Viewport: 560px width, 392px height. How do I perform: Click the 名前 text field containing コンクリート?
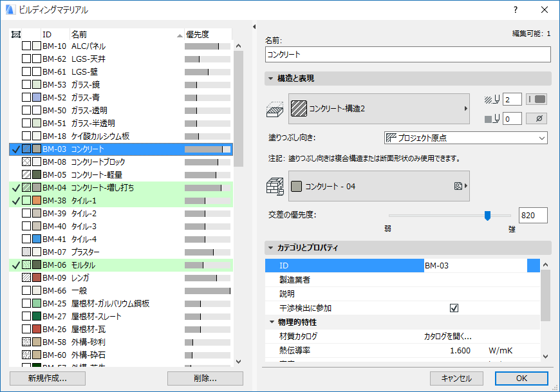pyautogui.click(x=408, y=54)
